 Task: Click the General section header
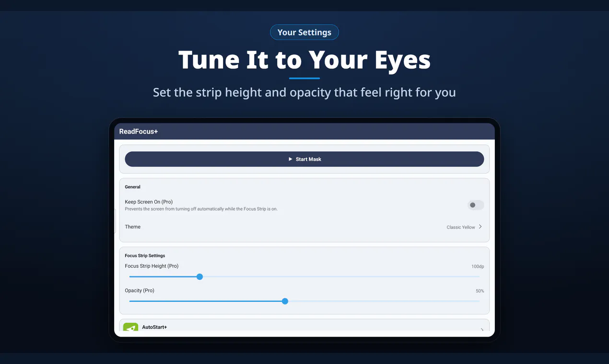click(x=133, y=187)
